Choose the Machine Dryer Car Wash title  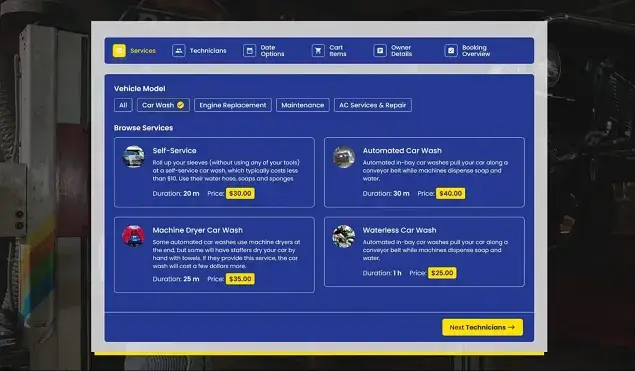point(198,230)
